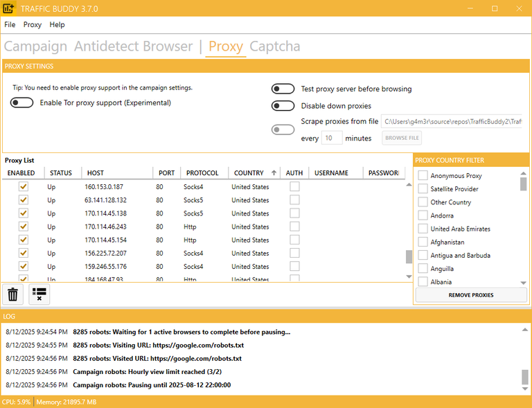Click the proxy list scroll-up arrow
The height and width of the screenshot is (408, 532).
pyautogui.click(x=409, y=184)
